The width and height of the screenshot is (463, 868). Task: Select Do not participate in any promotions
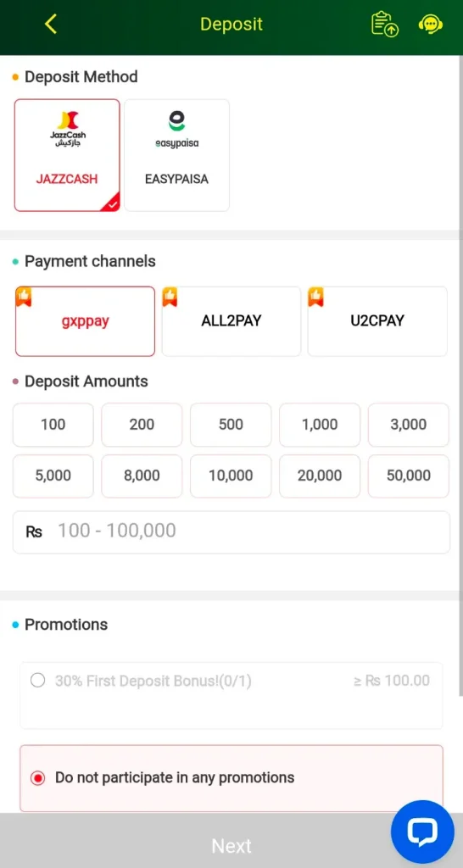pos(231,778)
